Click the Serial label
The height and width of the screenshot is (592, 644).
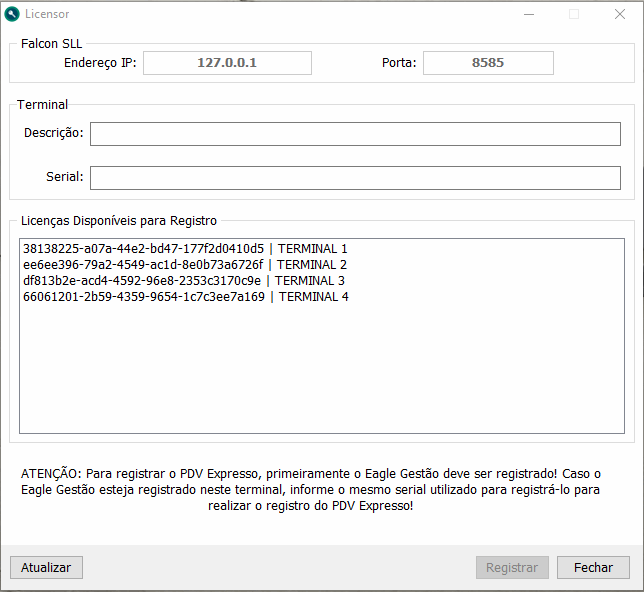coord(64,177)
